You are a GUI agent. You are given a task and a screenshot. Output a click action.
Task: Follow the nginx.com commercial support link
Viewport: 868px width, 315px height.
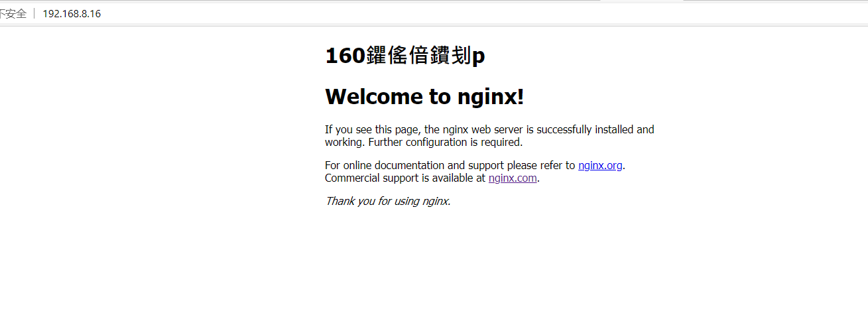tap(513, 178)
